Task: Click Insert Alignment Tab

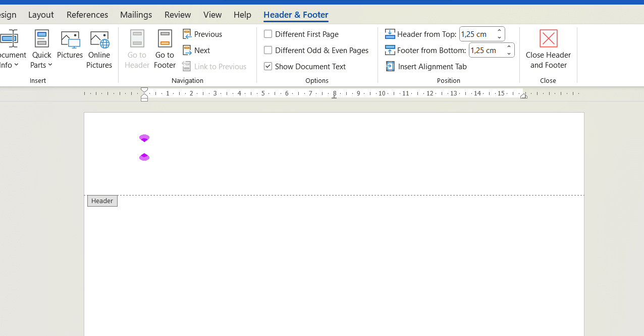Action: tap(426, 67)
